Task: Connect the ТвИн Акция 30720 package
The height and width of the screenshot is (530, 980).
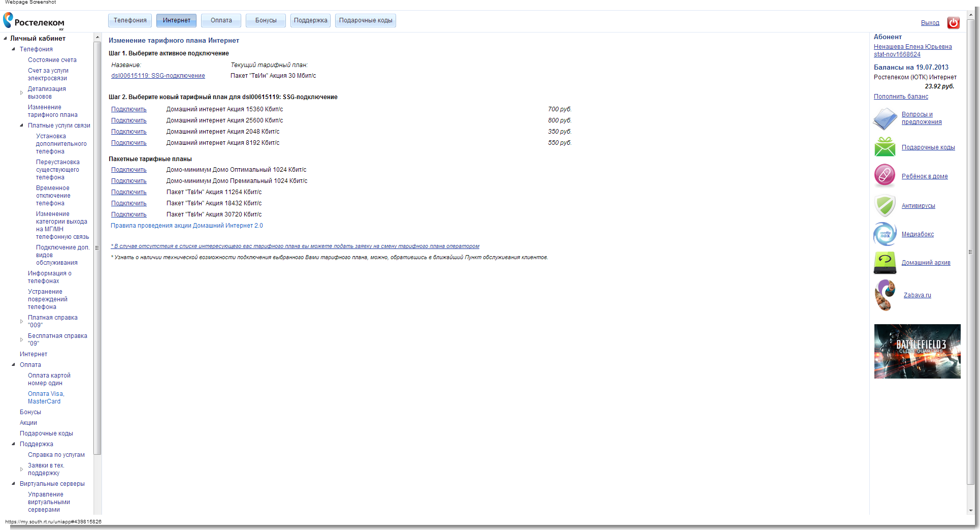Action: pyautogui.click(x=129, y=214)
